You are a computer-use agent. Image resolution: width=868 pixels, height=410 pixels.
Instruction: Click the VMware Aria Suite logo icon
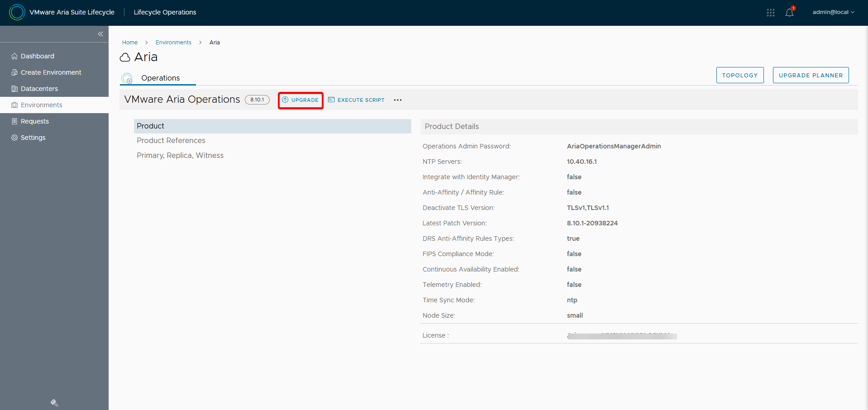(x=17, y=12)
